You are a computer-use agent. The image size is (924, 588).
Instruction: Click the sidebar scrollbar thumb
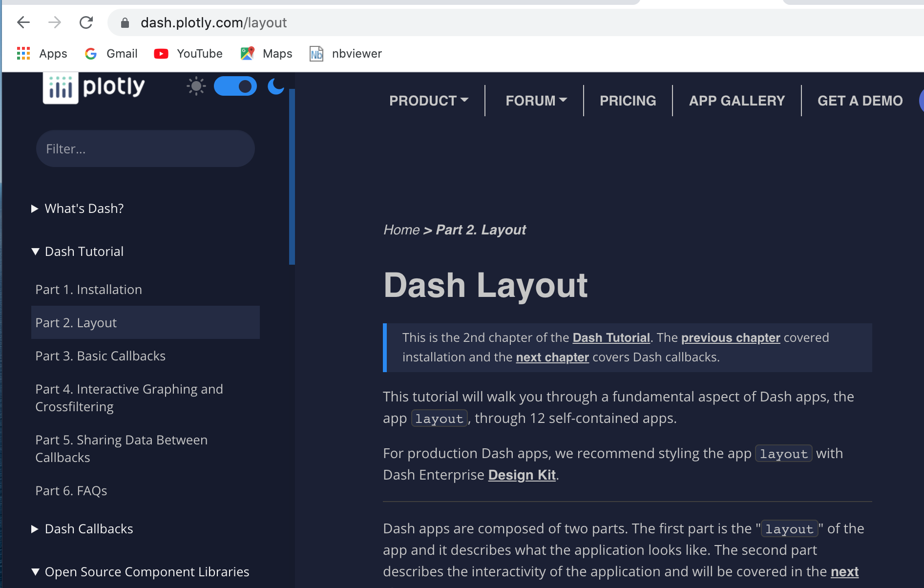(x=292, y=177)
